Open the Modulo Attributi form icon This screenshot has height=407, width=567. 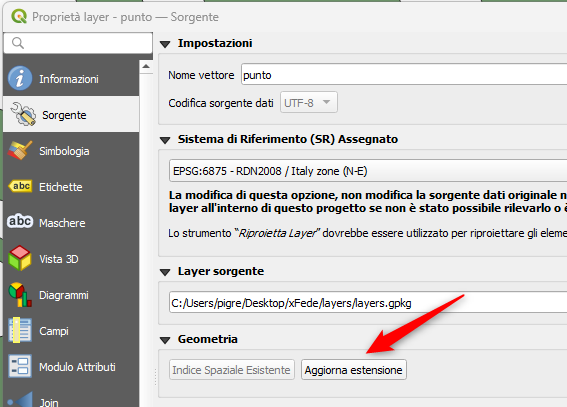pos(20,367)
